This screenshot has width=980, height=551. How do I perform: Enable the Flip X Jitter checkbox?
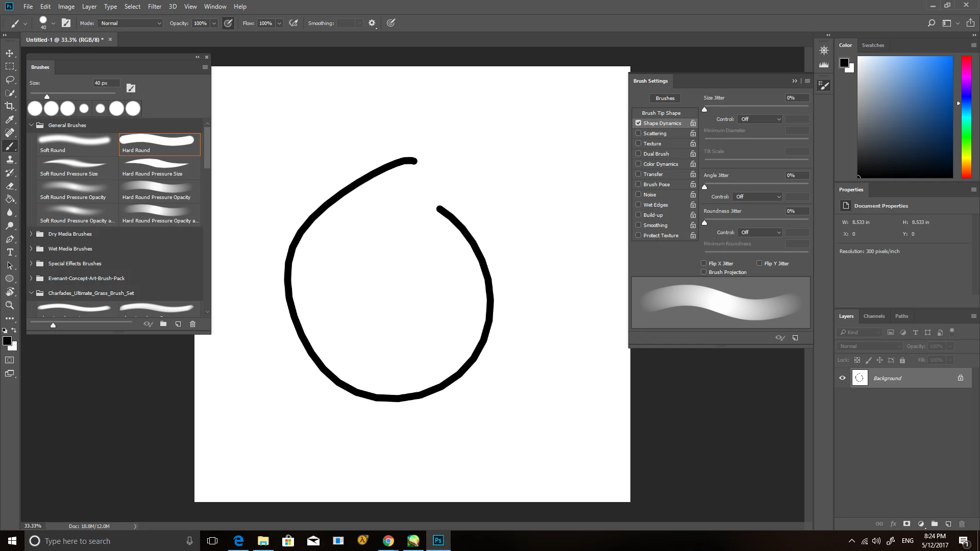click(x=704, y=263)
